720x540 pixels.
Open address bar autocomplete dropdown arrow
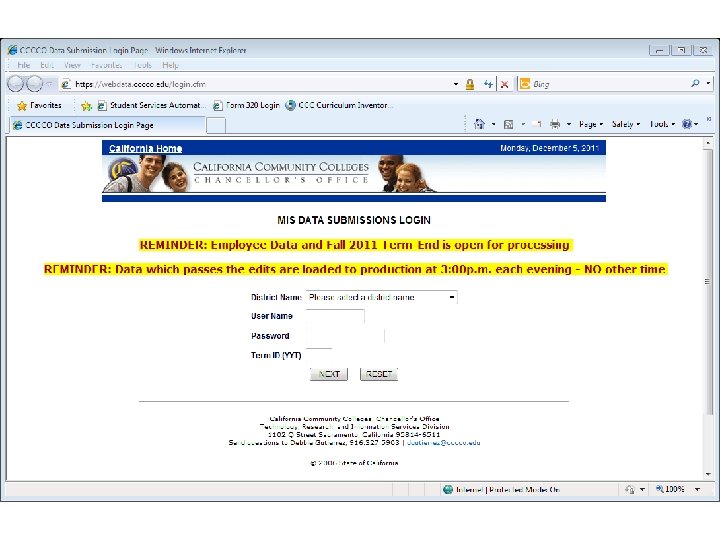point(456,84)
